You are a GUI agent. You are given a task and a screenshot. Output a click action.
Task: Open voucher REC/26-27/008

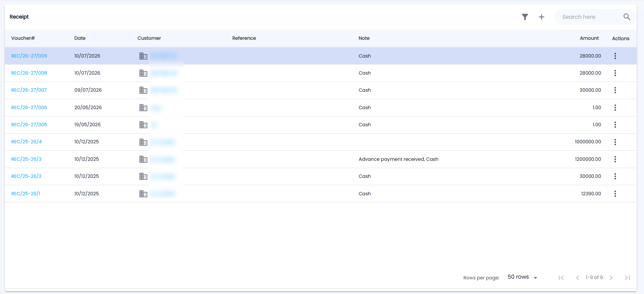click(x=29, y=73)
